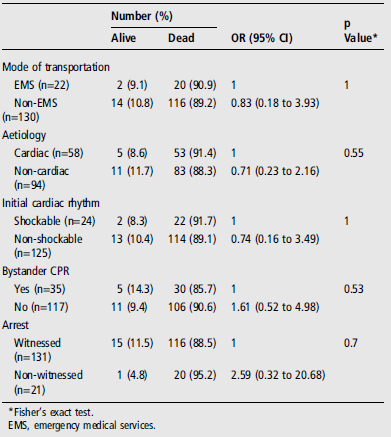391x437 pixels.
Task: Click the p value 0.53
Action: pos(354,289)
